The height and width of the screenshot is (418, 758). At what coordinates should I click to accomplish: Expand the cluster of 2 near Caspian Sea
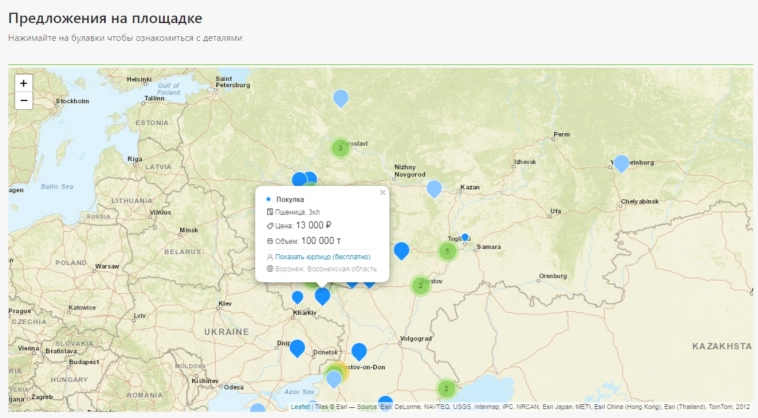[x=446, y=388]
